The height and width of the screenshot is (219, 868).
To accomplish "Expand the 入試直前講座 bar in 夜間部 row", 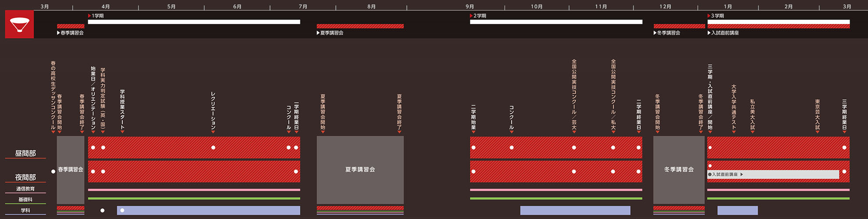I will point(741,174).
